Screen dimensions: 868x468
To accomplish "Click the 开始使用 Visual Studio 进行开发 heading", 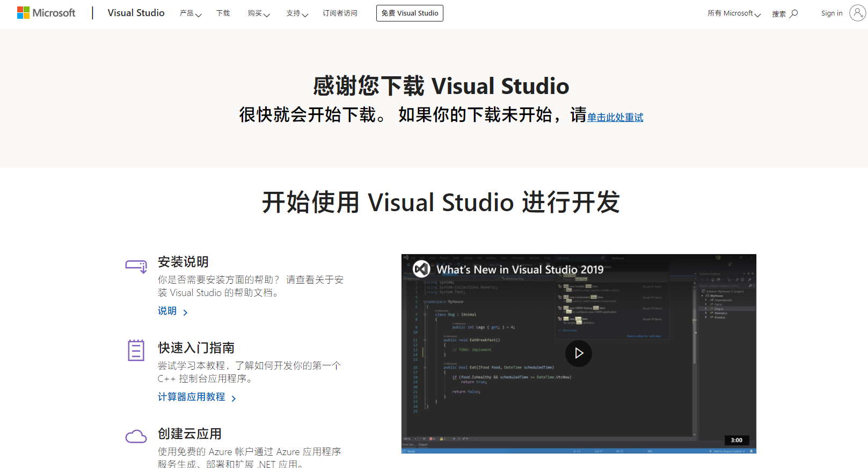I will [x=441, y=203].
